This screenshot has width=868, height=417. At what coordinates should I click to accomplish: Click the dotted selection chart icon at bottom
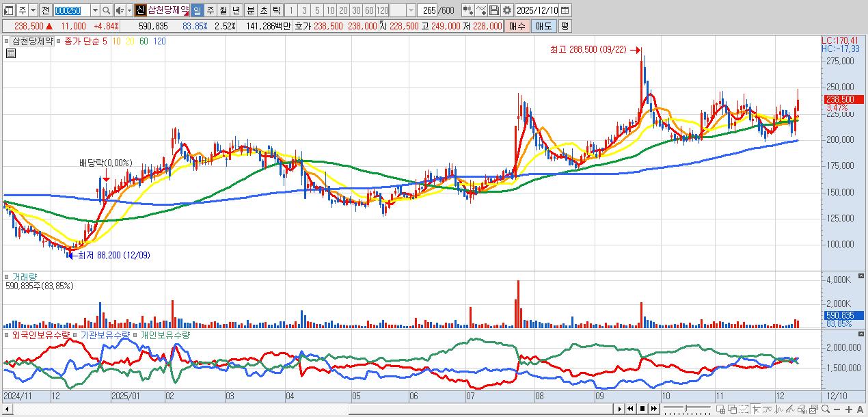coord(744,409)
